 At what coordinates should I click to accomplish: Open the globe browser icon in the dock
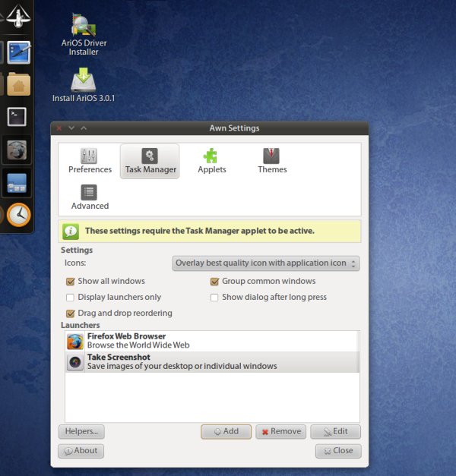coord(17,150)
